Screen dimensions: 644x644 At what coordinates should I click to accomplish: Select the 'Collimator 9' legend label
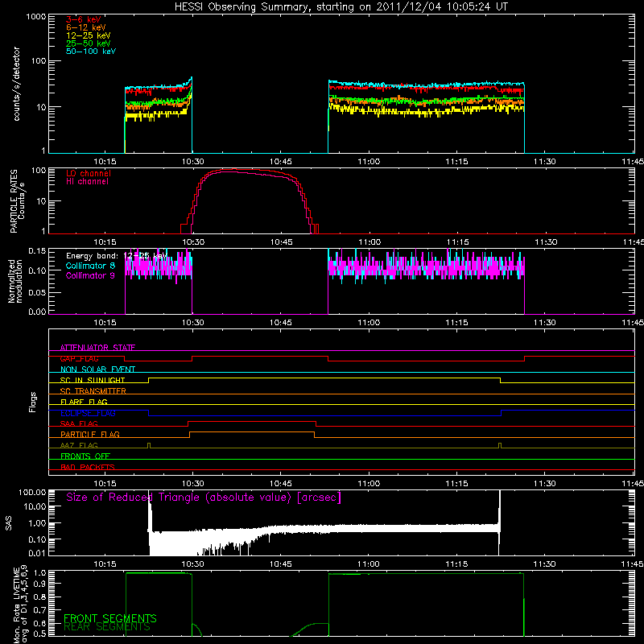click(x=90, y=275)
